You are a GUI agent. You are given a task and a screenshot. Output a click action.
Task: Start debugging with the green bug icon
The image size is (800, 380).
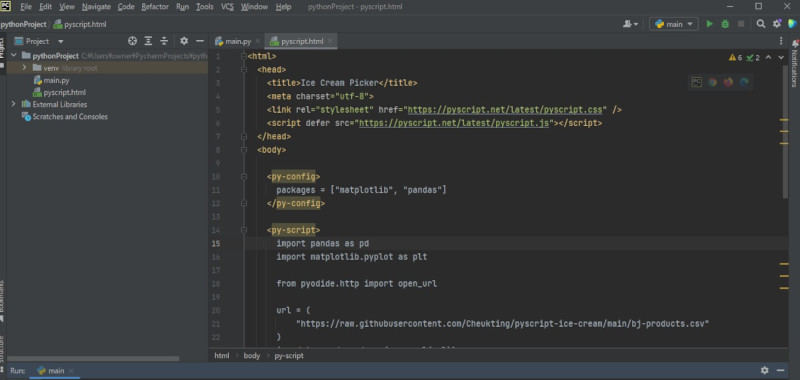pos(724,24)
